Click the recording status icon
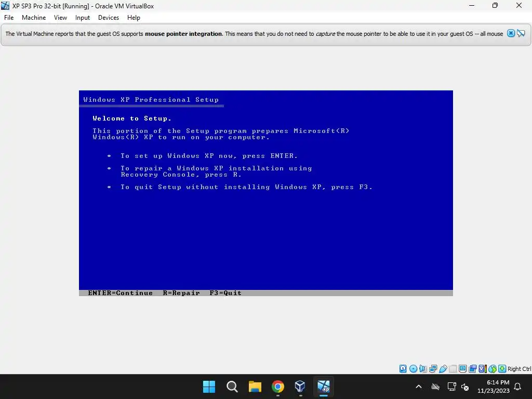This screenshot has height=399, width=532. (472, 368)
